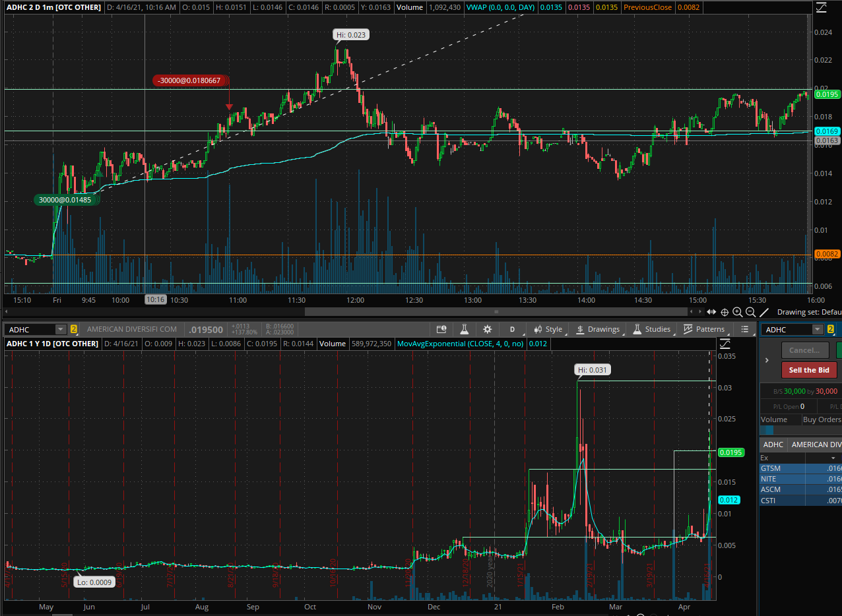Open the briefcase clock icon in chart toolbar

tap(441, 329)
